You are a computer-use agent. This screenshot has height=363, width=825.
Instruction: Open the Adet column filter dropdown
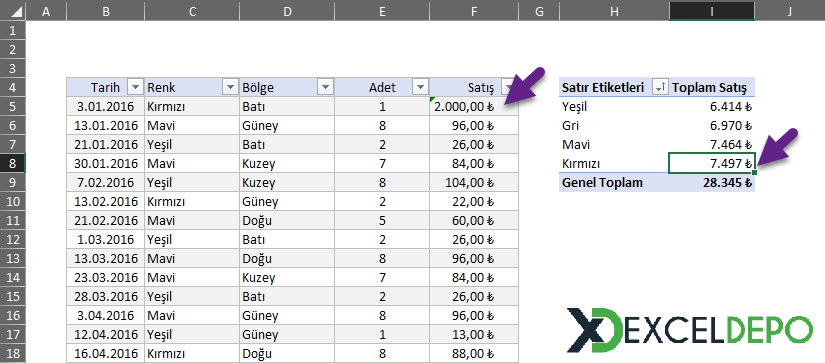(x=420, y=87)
